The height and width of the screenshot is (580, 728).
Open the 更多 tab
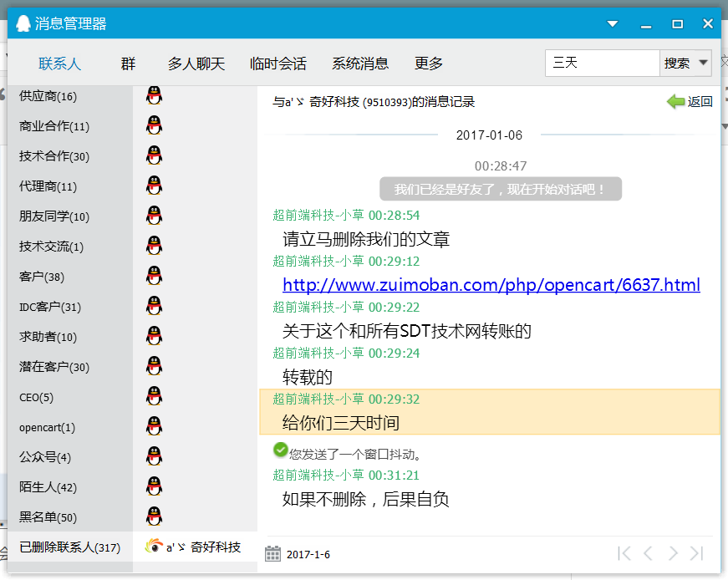pyautogui.click(x=428, y=64)
